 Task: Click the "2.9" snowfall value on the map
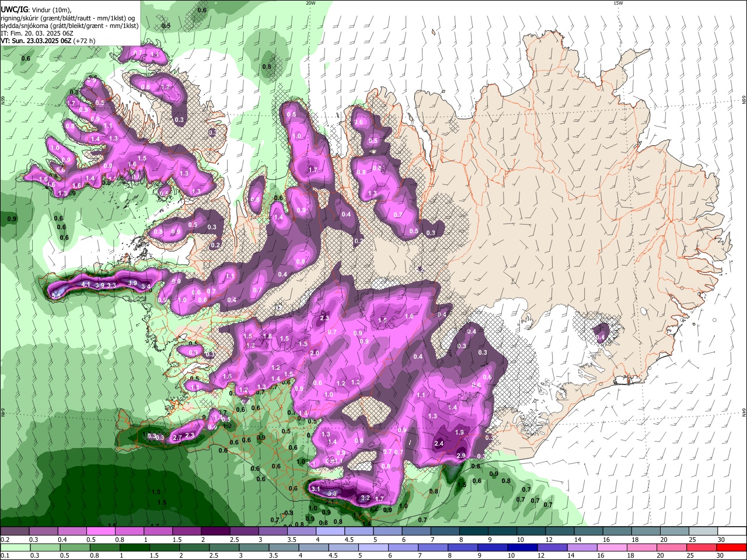click(x=461, y=456)
